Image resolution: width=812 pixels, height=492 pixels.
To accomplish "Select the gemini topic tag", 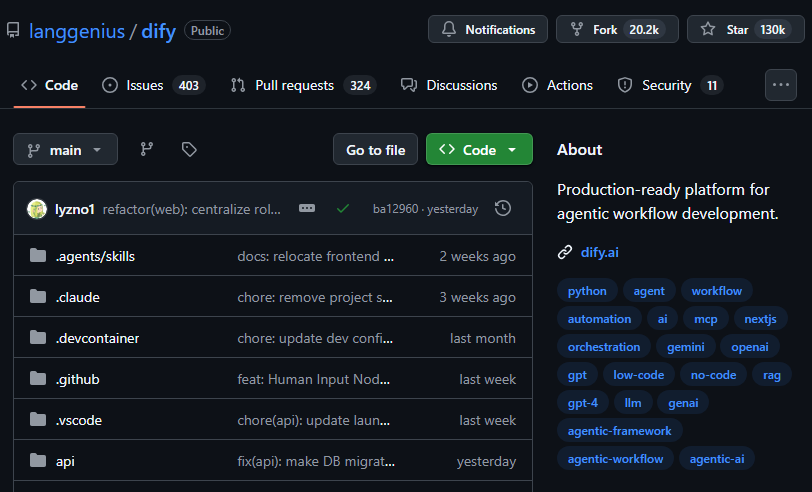I will [686, 346].
